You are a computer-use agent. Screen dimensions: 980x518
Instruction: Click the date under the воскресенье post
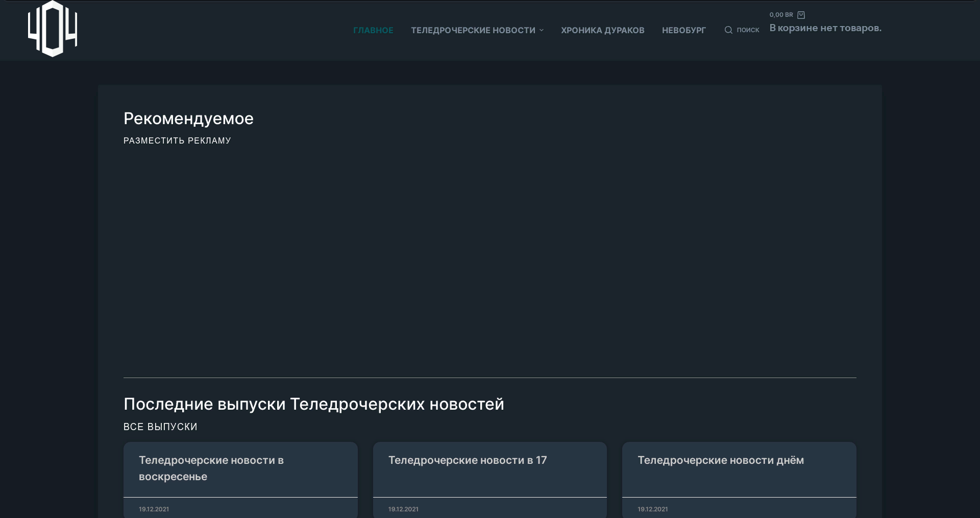(154, 509)
